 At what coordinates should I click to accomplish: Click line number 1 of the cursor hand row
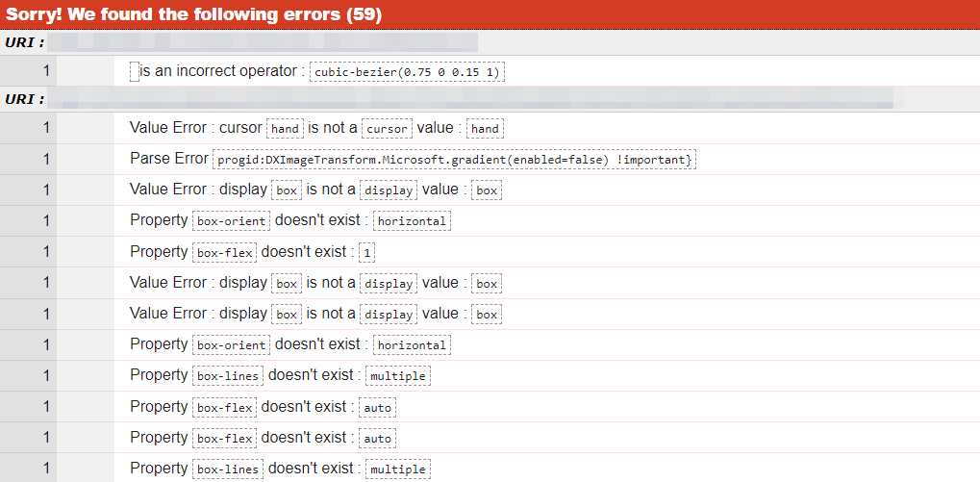pyautogui.click(x=46, y=128)
